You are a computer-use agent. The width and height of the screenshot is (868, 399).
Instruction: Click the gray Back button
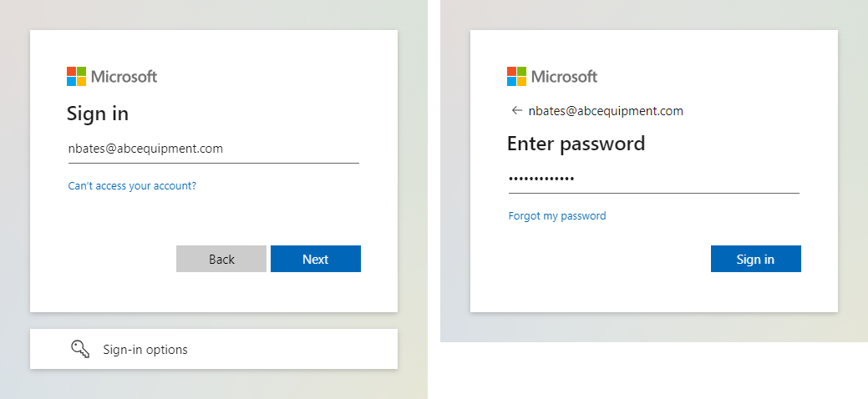click(221, 259)
